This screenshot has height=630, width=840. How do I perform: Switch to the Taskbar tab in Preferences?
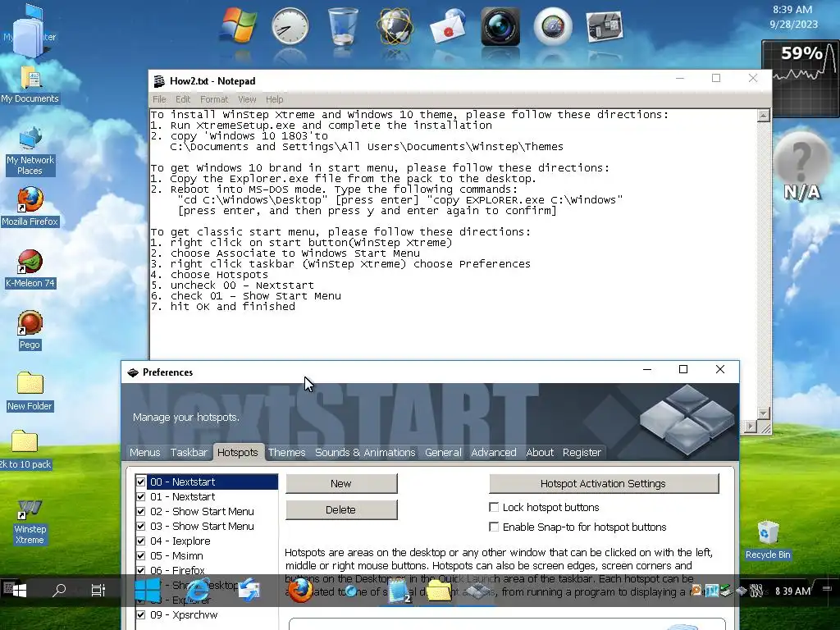[189, 452]
